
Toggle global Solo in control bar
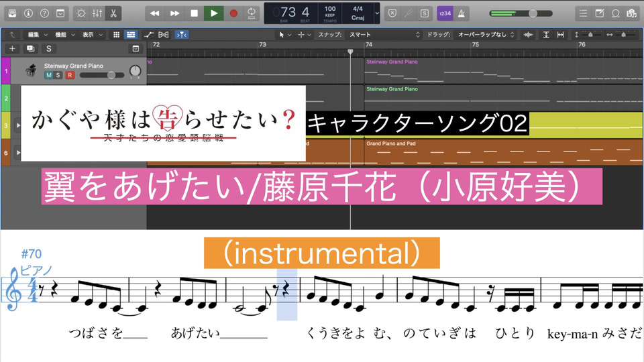(x=424, y=13)
